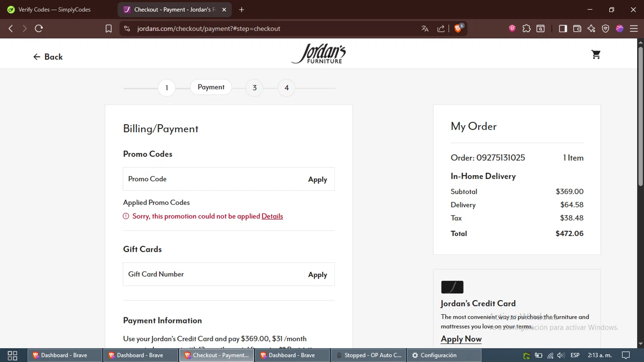Click the page vertical scrollbar
Image resolution: width=644 pixels, height=362 pixels.
(x=641, y=116)
